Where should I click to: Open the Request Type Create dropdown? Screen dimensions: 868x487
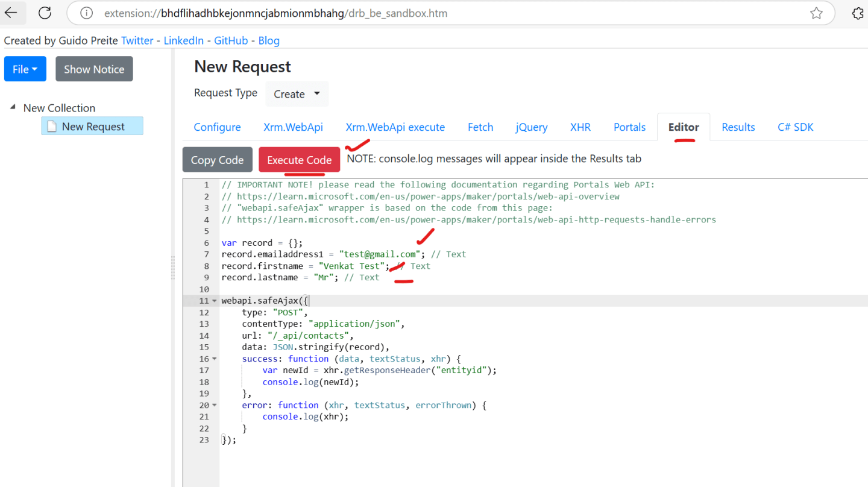[297, 94]
